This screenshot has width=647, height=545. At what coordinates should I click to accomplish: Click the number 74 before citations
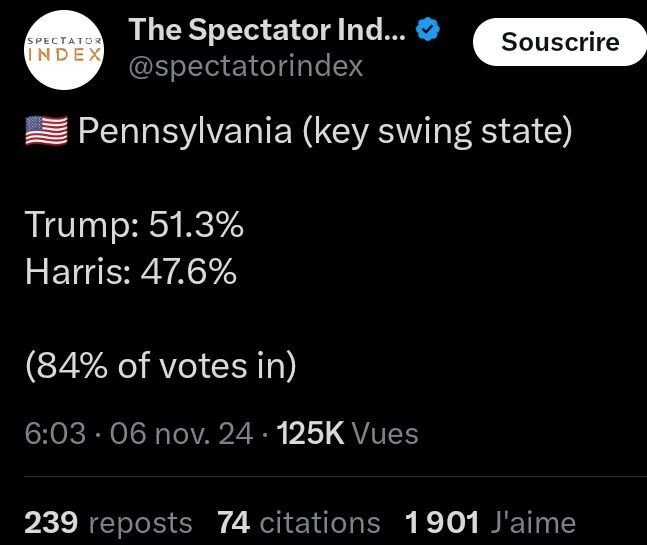pos(234,523)
